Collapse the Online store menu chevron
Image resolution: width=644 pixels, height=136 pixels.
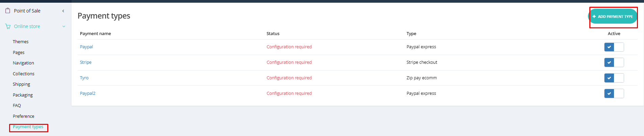[x=64, y=26]
